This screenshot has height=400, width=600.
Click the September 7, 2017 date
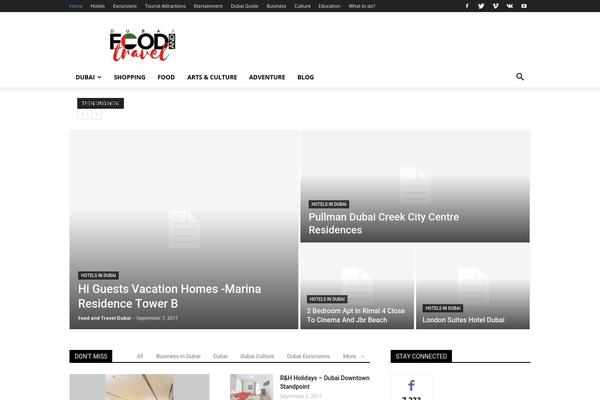coord(157,318)
